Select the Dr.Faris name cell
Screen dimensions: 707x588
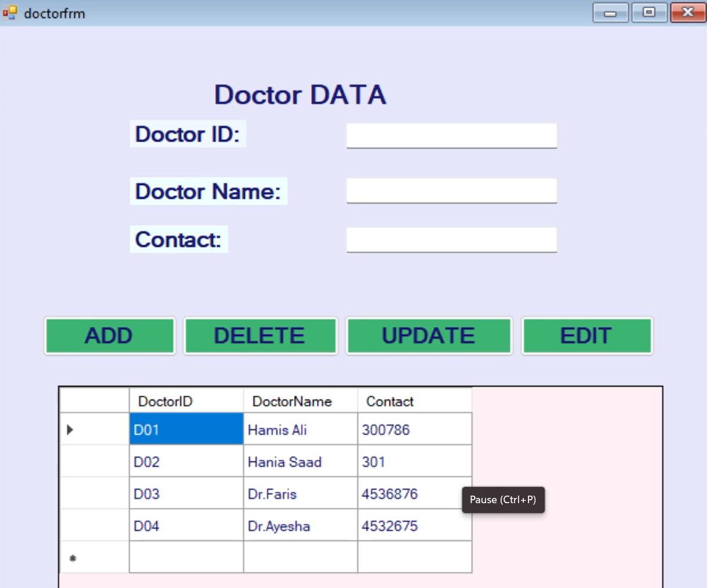point(301,493)
